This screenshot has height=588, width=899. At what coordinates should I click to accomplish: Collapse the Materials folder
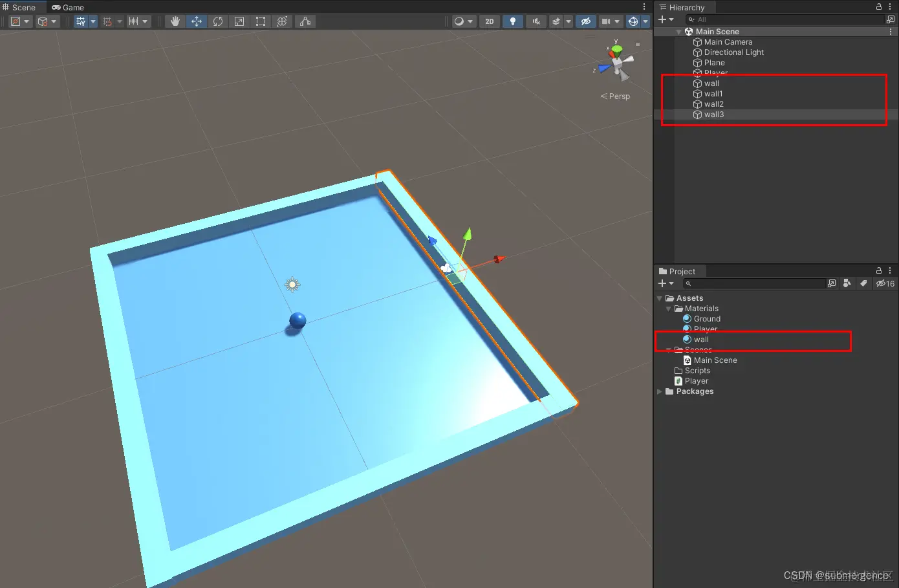669,309
